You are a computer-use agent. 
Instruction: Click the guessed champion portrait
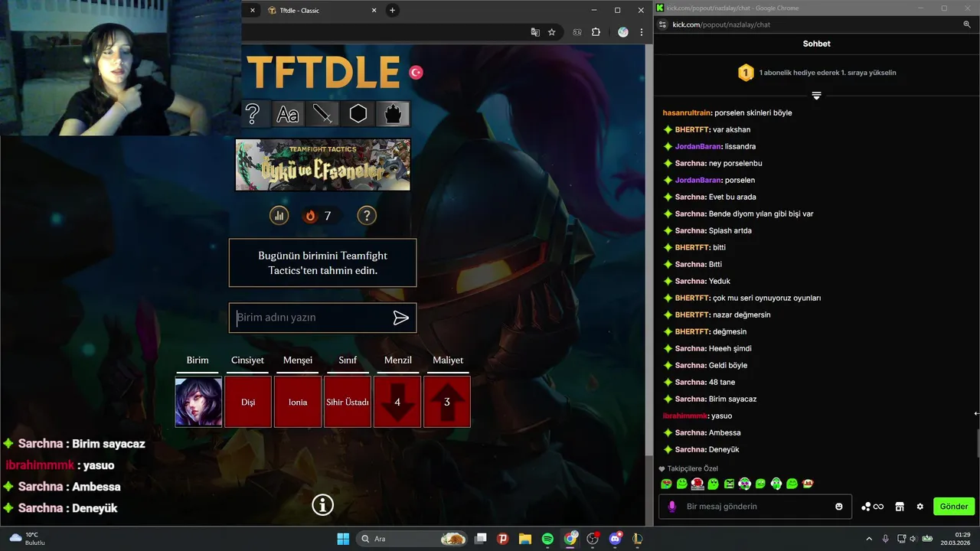click(198, 402)
